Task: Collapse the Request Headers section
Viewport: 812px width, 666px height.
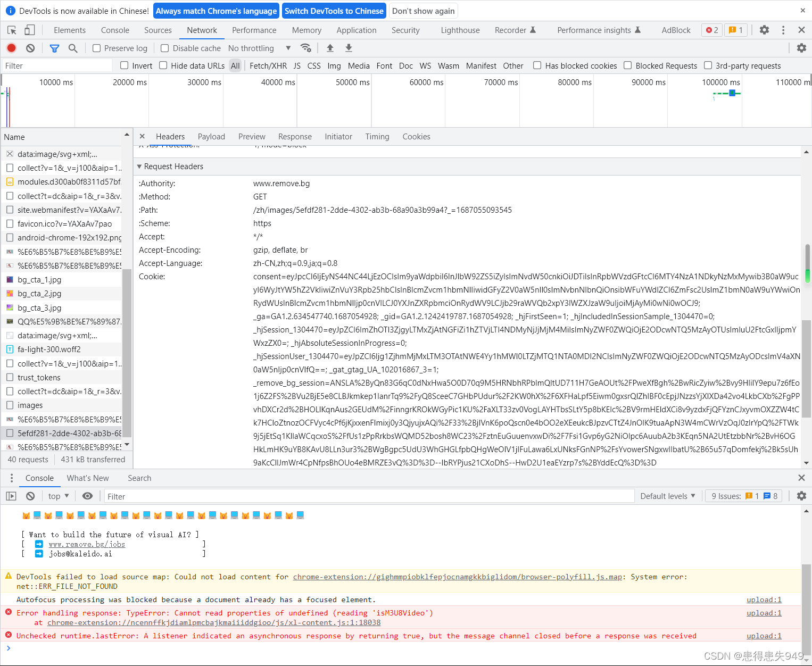Action: coord(139,166)
